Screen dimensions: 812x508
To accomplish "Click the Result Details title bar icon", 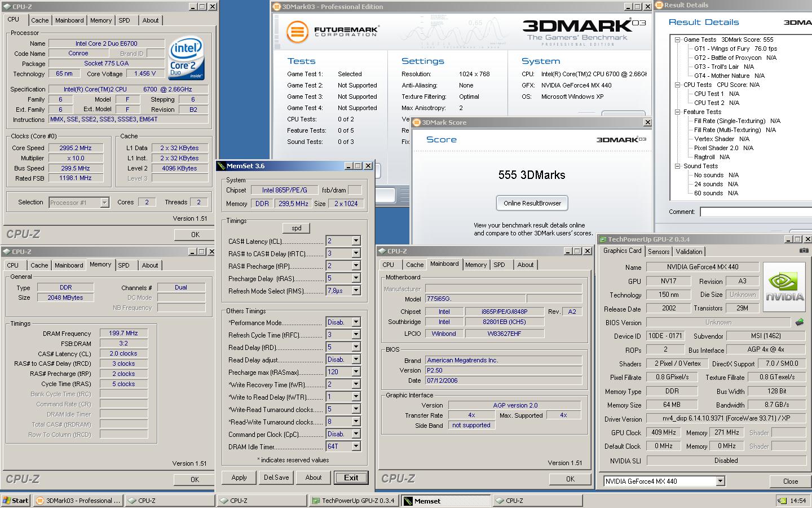I will coord(659,5).
